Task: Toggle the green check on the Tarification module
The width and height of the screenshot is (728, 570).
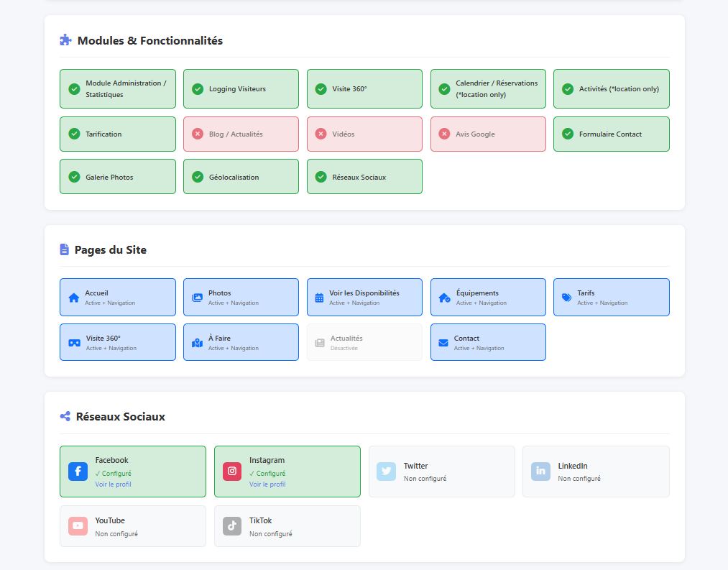Action: (73, 134)
